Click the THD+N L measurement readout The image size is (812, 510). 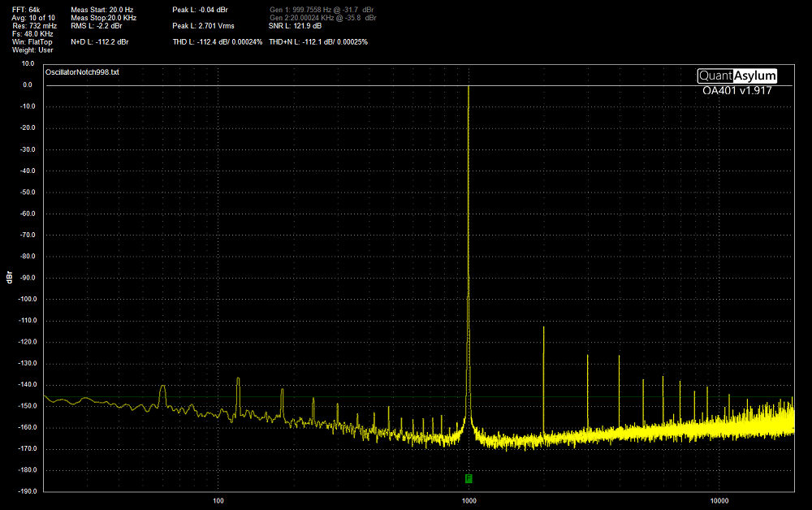[317, 41]
